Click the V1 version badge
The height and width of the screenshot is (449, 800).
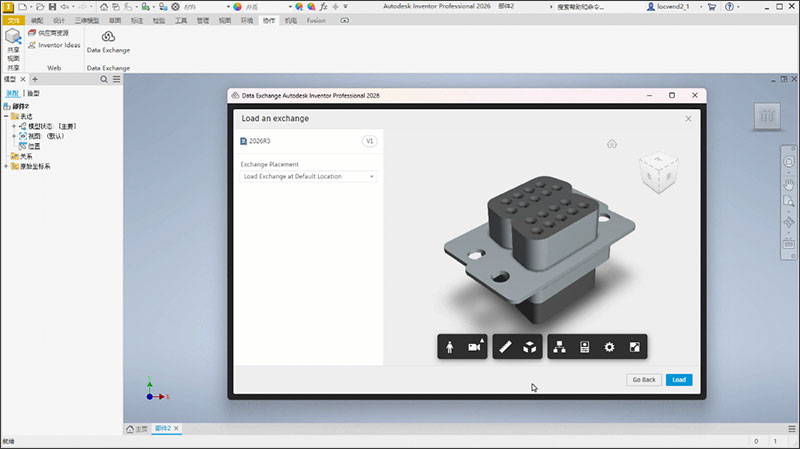click(369, 141)
